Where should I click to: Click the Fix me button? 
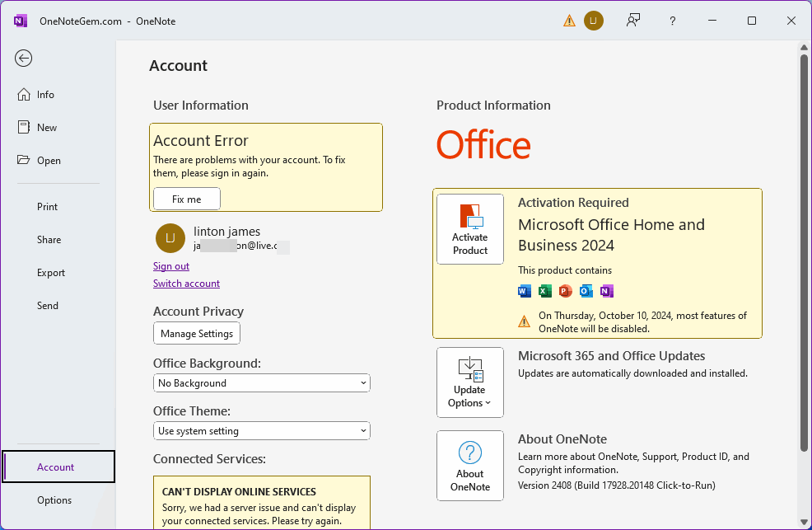(186, 199)
